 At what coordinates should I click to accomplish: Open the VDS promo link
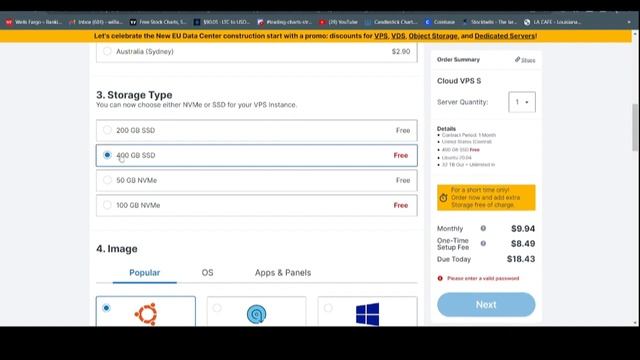pyautogui.click(x=398, y=36)
